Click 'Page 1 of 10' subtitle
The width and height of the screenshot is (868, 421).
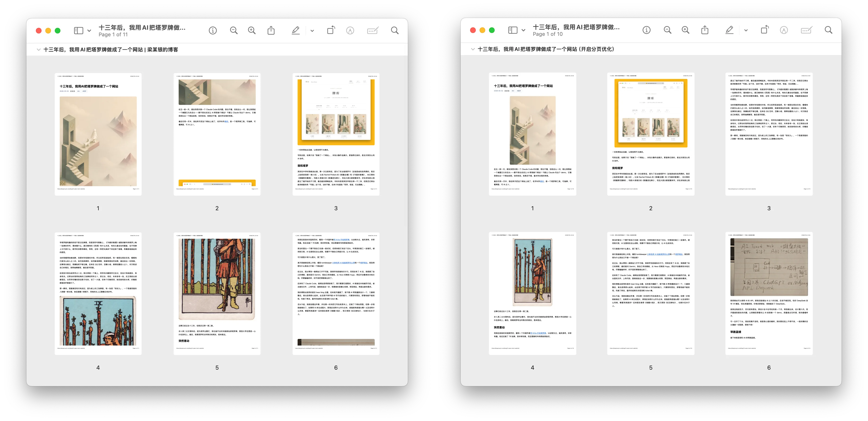click(x=548, y=34)
